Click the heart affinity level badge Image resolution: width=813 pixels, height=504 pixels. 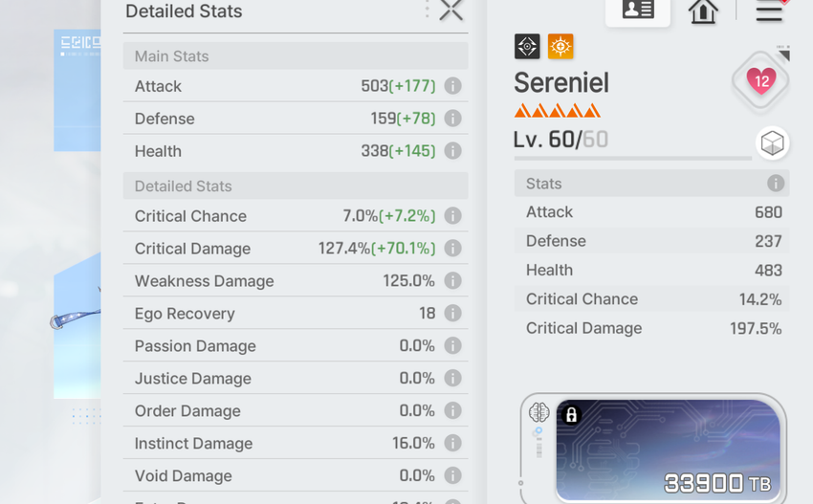pos(761,81)
